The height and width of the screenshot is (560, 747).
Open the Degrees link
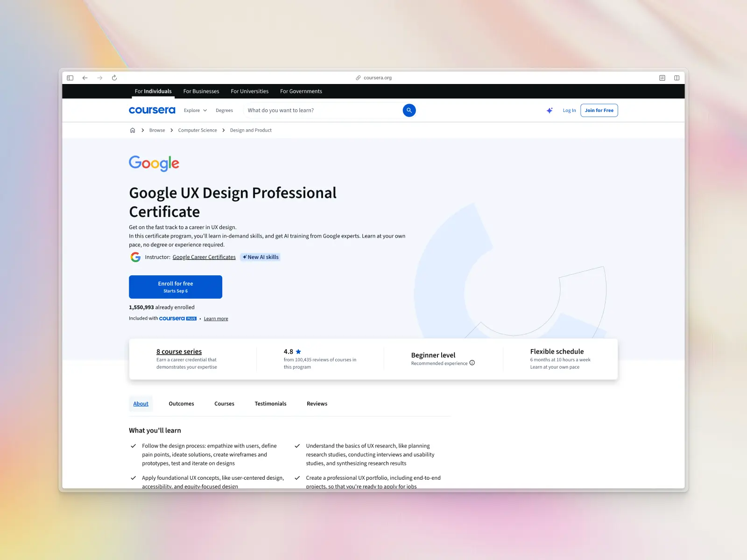coord(224,111)
